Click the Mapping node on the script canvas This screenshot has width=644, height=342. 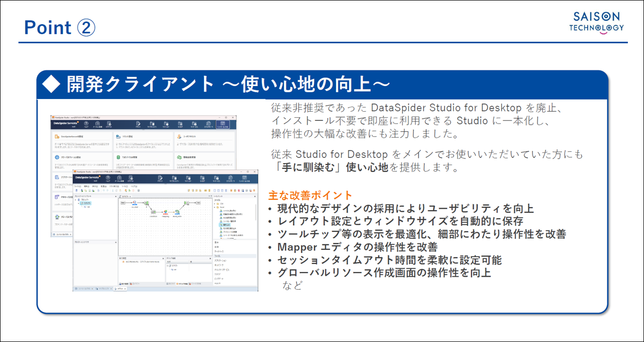[165, 213]
